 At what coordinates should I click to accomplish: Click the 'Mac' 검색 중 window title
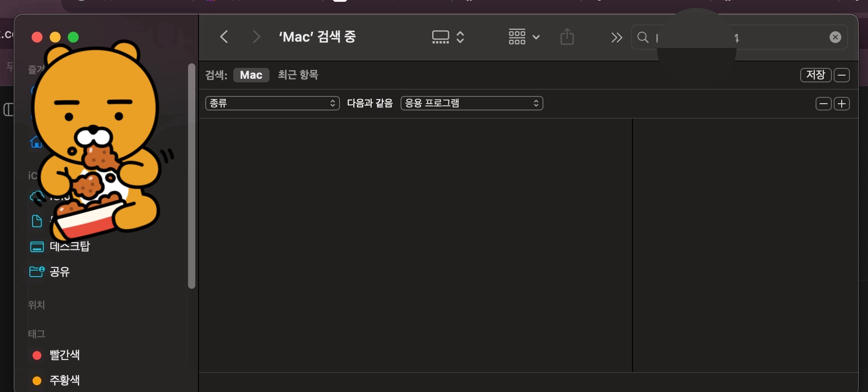[x=317, y=37]
